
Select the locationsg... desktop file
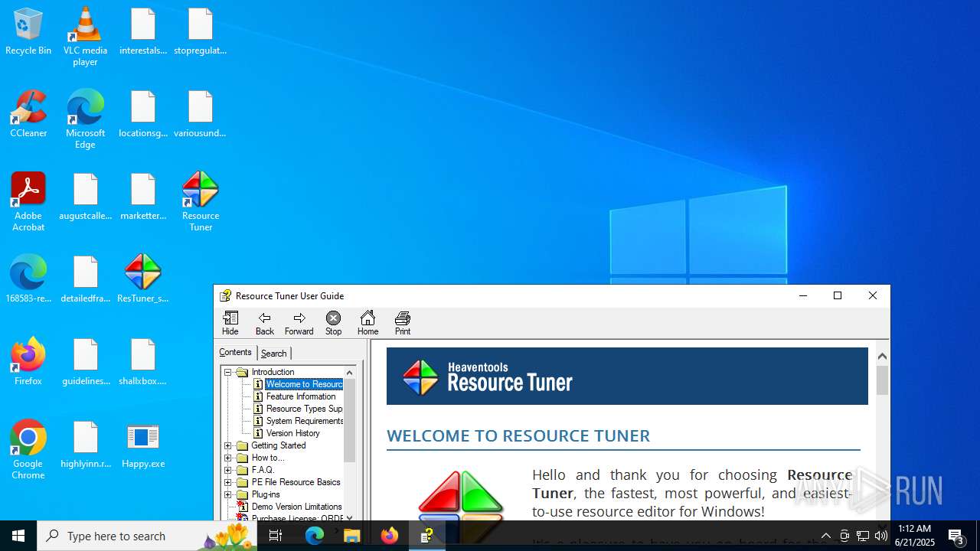click(x=143, y=115)
